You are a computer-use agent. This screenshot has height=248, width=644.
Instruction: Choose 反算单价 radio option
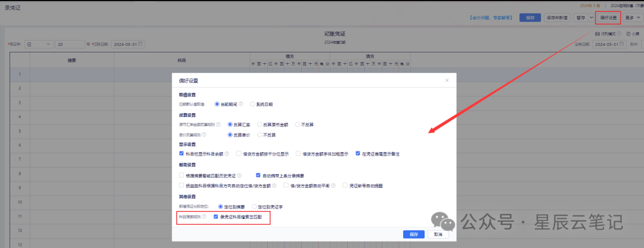[230, 134]
